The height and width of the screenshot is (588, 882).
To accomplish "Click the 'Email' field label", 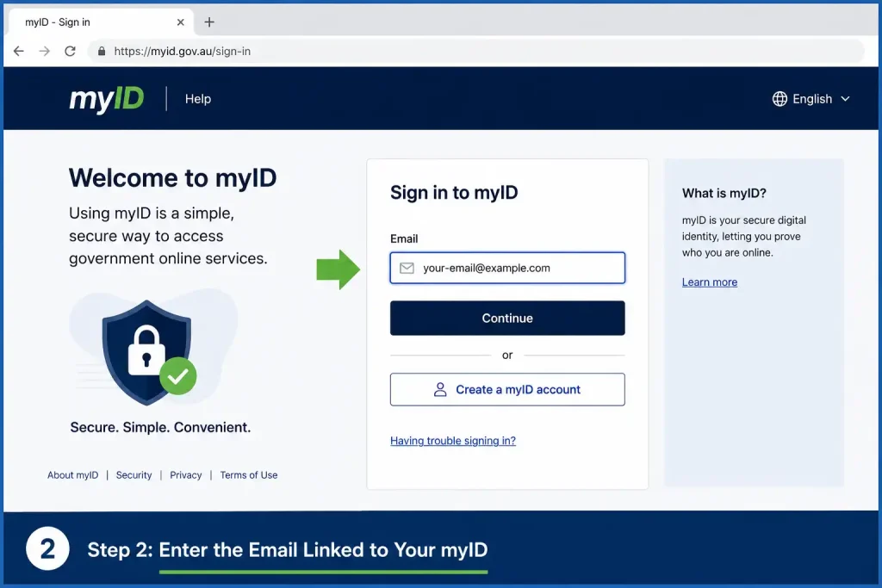I will pyautogui.click(x=404, y=239).
